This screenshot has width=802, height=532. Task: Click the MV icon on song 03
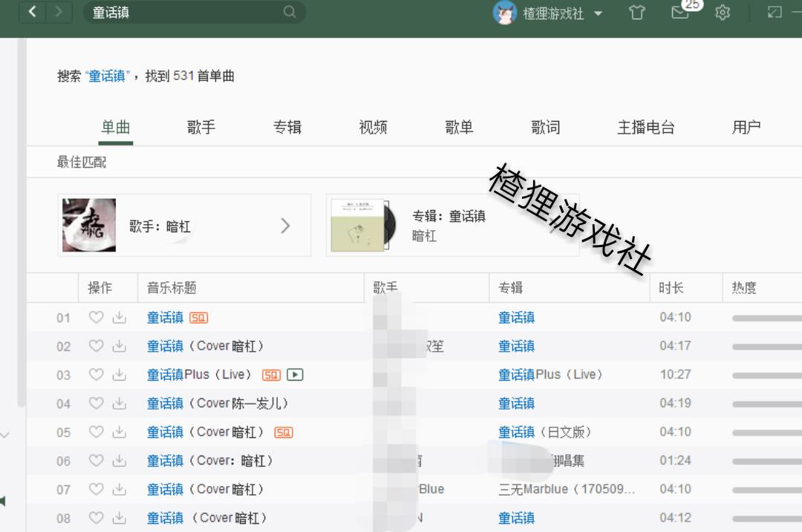click(x=295, y=375)
